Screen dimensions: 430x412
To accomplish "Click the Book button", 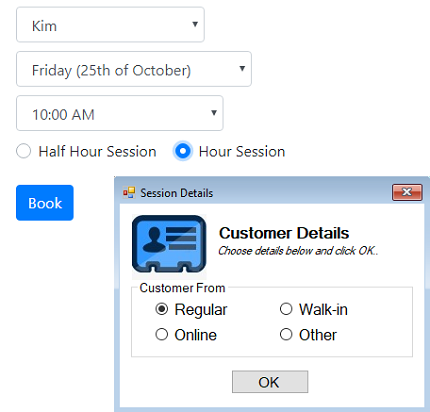I will [45, 203].
